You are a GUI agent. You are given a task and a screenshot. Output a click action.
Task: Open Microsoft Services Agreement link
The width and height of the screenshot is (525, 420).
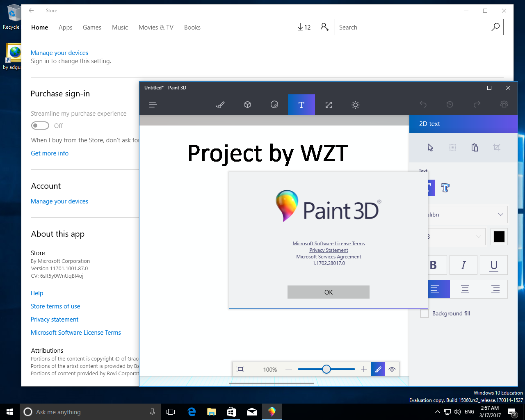tap(329, 257)
